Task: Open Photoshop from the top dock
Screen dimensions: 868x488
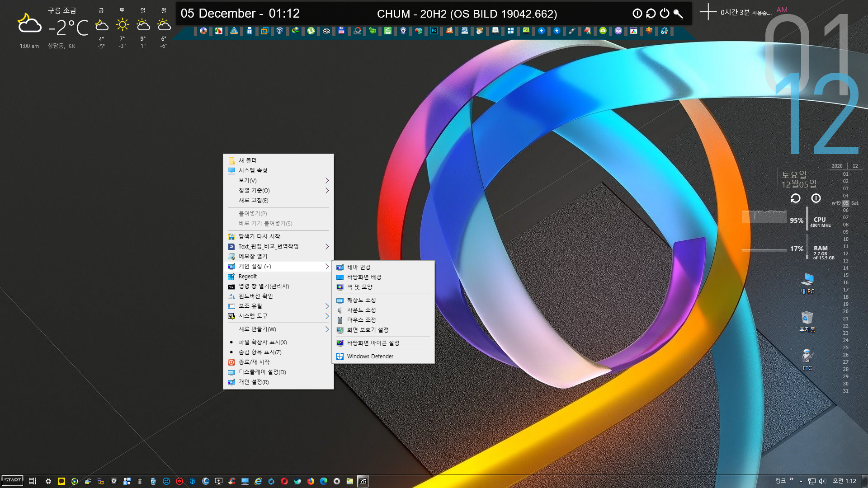Action: 434,31
